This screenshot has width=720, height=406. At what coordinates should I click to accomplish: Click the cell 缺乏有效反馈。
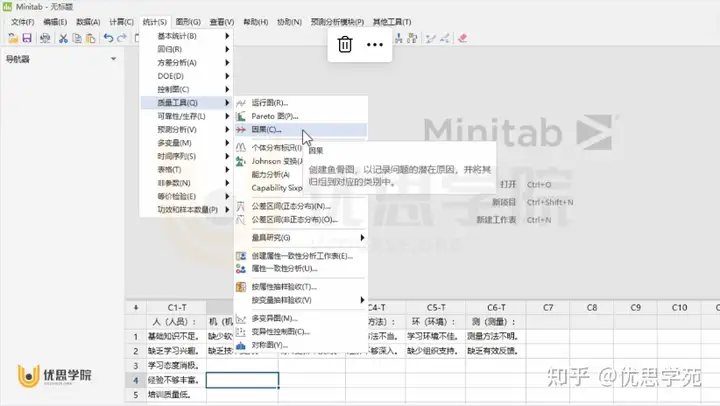click(x=496, y=351)
